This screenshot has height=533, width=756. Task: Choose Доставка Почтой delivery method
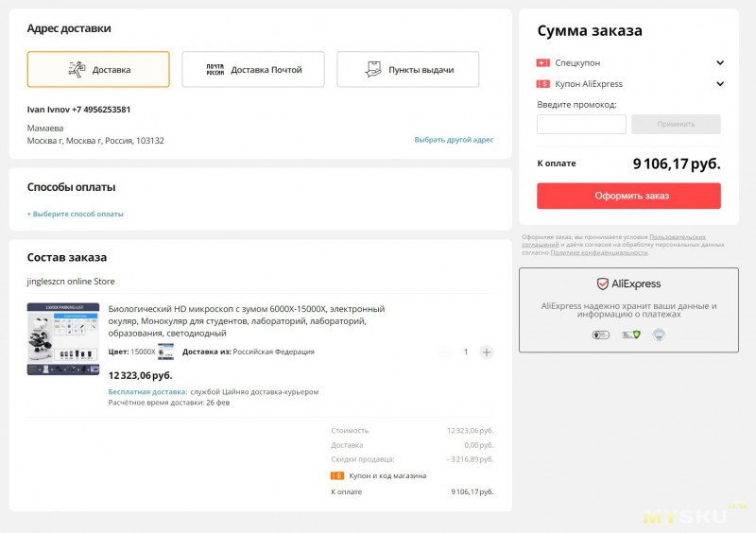(x=253, y=70)
